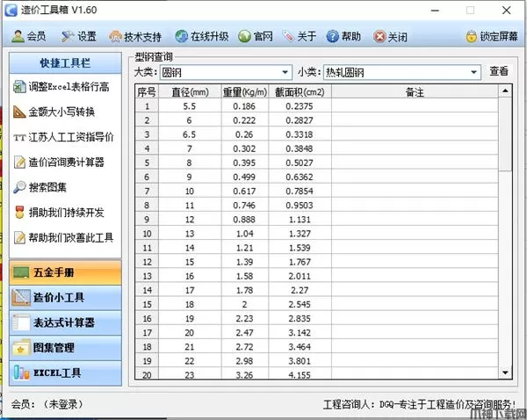Click the 造价咨询费计算器 note icon
This screenshot has width=527, height=420.
pos(19,163)
